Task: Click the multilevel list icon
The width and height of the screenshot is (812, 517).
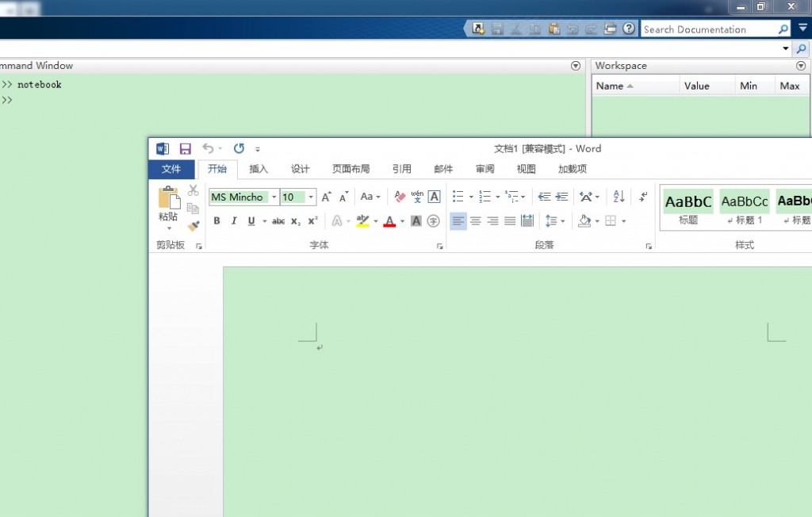Action: 511,197
